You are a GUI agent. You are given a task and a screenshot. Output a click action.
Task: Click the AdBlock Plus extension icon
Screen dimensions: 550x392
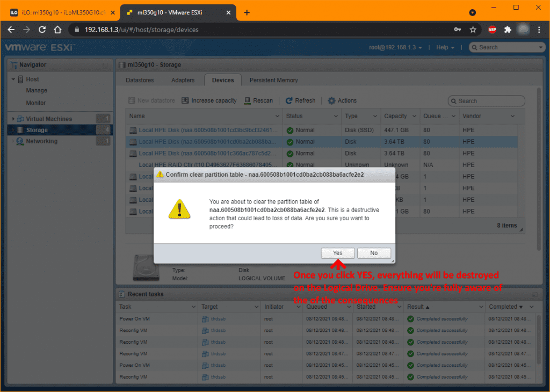(492, 30)
